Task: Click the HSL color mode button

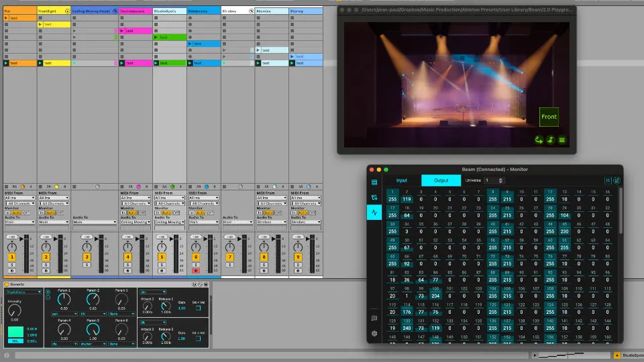Action: [15, 341]
